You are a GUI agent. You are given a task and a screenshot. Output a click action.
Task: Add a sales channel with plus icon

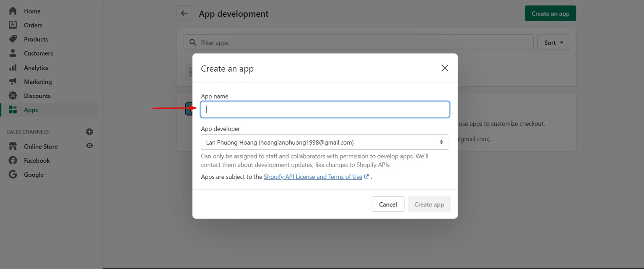pyautogui.click(x=89, y=132)
